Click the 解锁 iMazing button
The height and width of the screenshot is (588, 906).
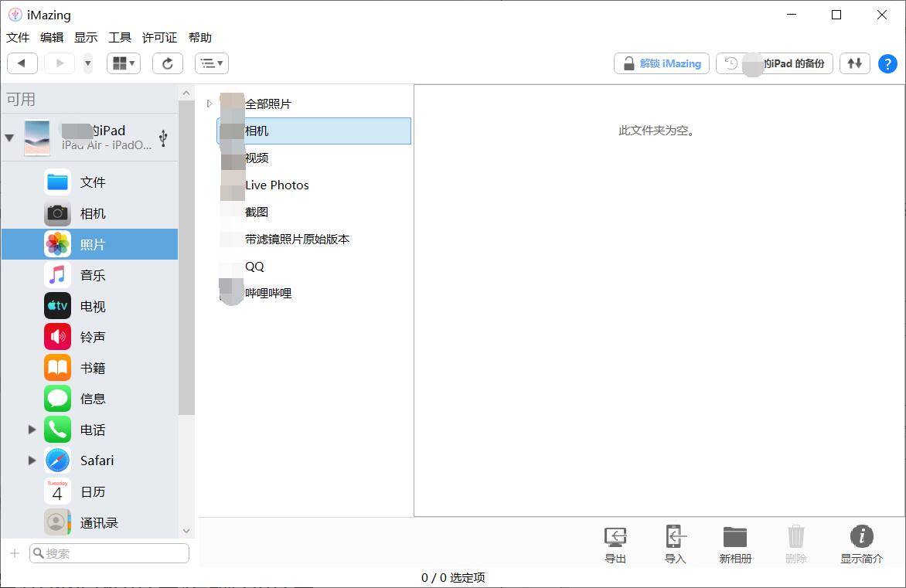coord(662,63)
